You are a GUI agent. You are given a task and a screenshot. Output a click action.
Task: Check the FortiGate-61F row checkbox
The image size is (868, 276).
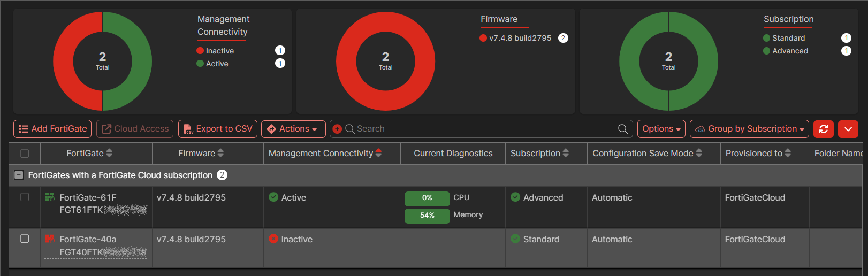click(25, 197)
